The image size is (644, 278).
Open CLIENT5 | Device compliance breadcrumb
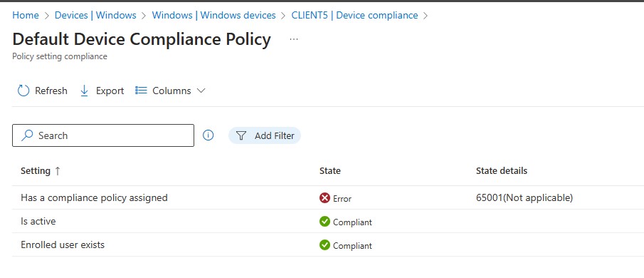(x=354, y=15)
